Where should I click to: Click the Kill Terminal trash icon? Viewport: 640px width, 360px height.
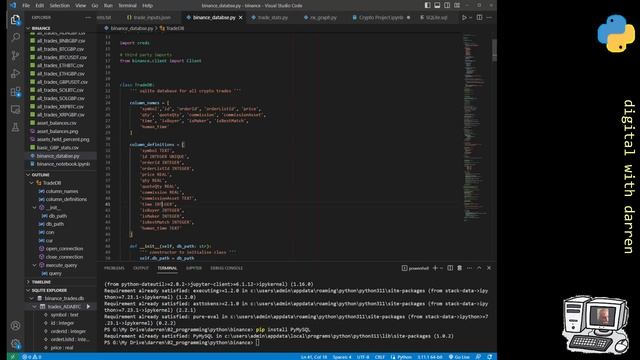tap(460, 268)
